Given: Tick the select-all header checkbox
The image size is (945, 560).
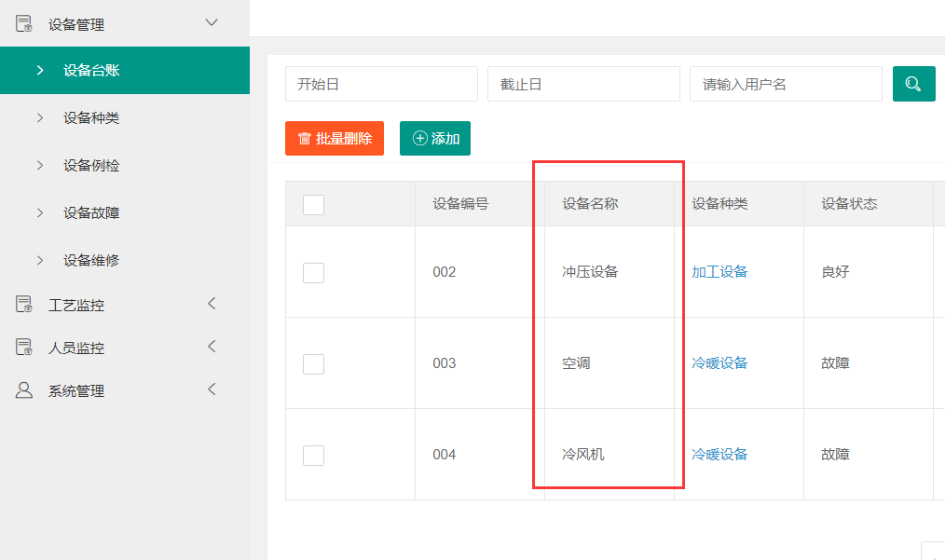Looking at the screenshot, I should (313, 204).
